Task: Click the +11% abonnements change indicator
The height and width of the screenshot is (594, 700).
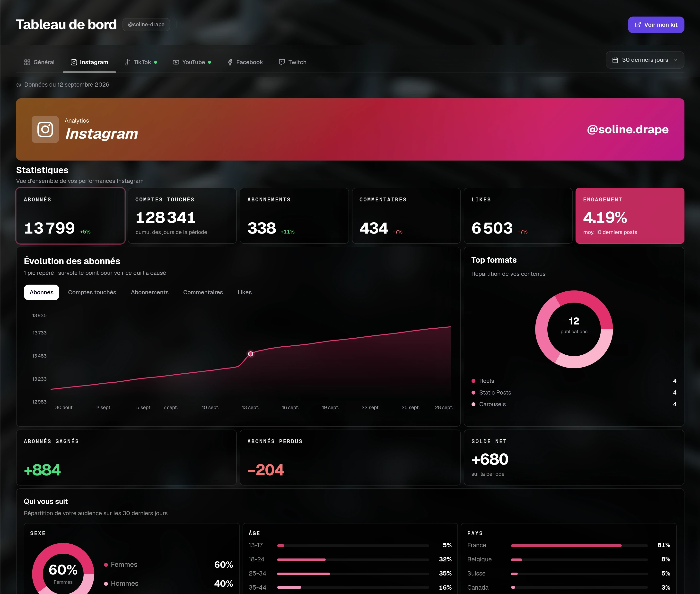Action: (x=287, y=232)
